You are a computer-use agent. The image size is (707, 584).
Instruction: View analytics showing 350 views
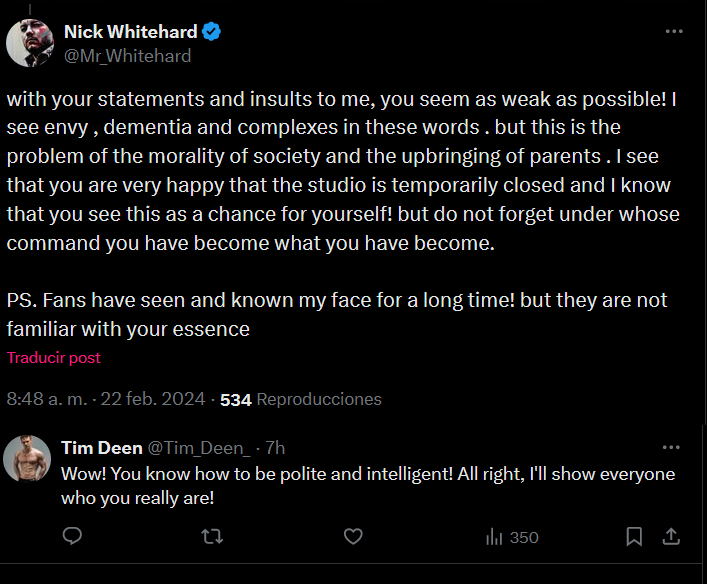pos(511,537)
